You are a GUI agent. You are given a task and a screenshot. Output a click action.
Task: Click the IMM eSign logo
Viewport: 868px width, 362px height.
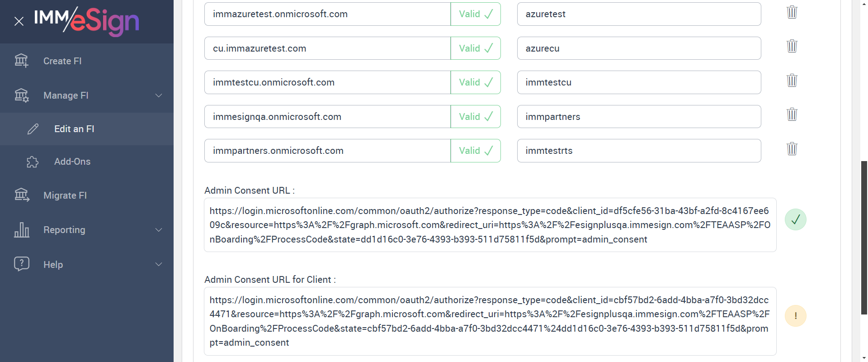point(87,21)
